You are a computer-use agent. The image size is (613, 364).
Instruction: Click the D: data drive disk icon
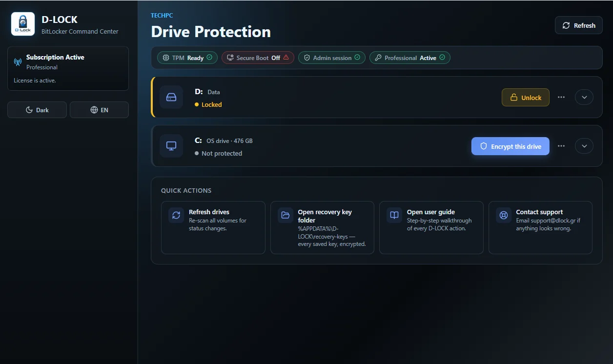(x=171, y=97)
